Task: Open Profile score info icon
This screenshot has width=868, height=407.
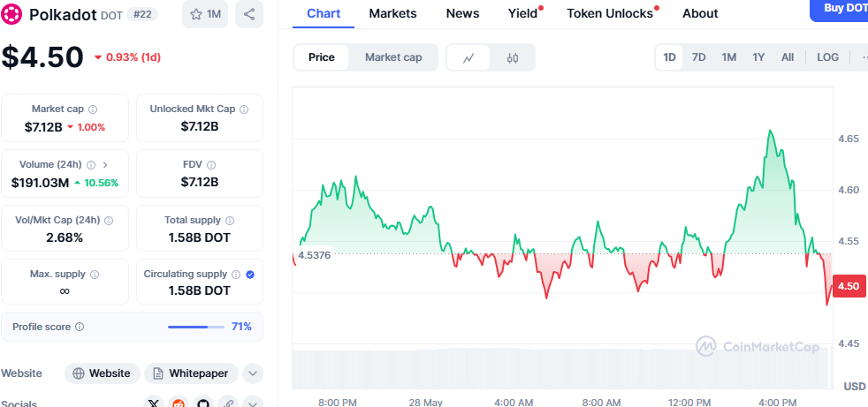Action: tap(80, 327)
